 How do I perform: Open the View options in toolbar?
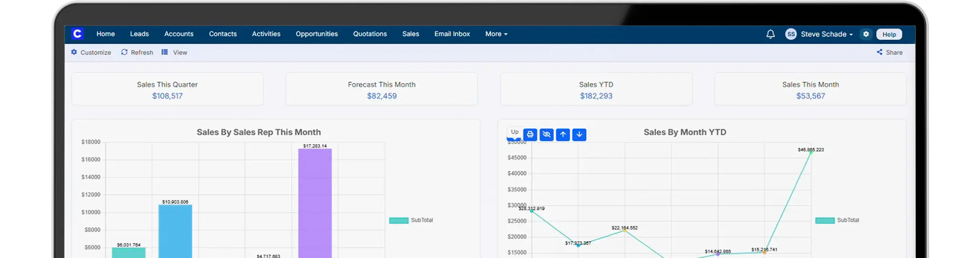coord(174,52)
